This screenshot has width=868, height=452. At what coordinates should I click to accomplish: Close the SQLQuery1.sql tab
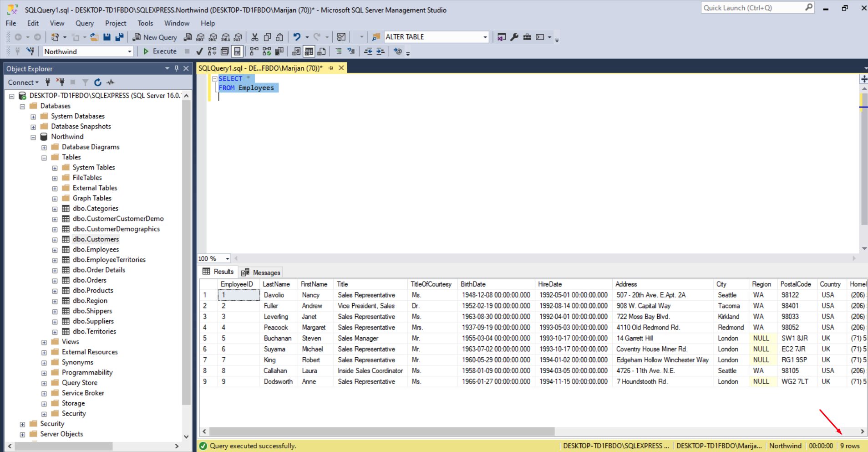click(x=341, y=68)
